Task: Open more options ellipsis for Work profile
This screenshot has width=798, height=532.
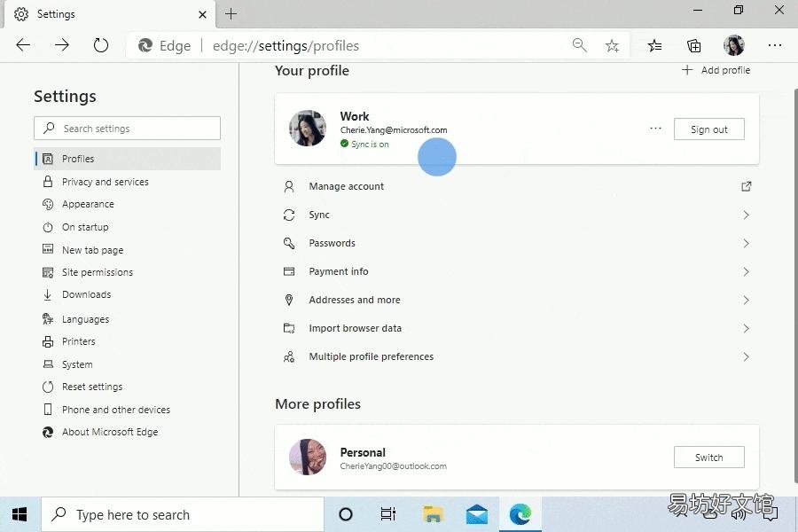Action: 655,129
